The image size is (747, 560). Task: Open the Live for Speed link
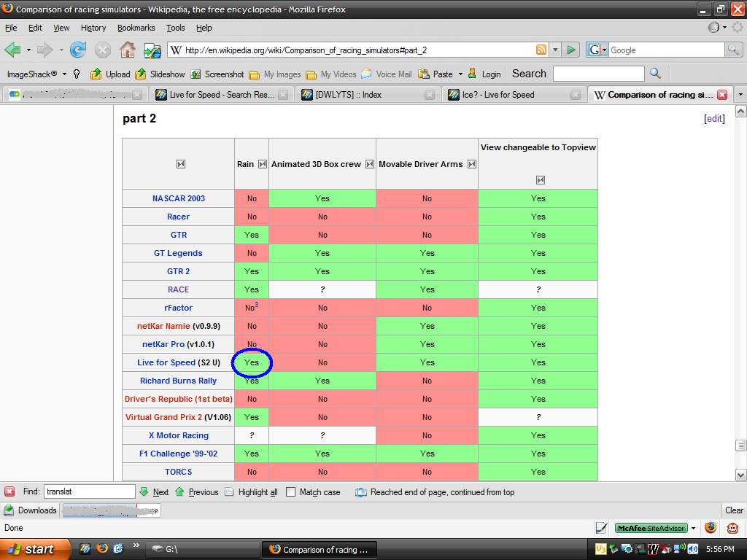coord(166,362)
